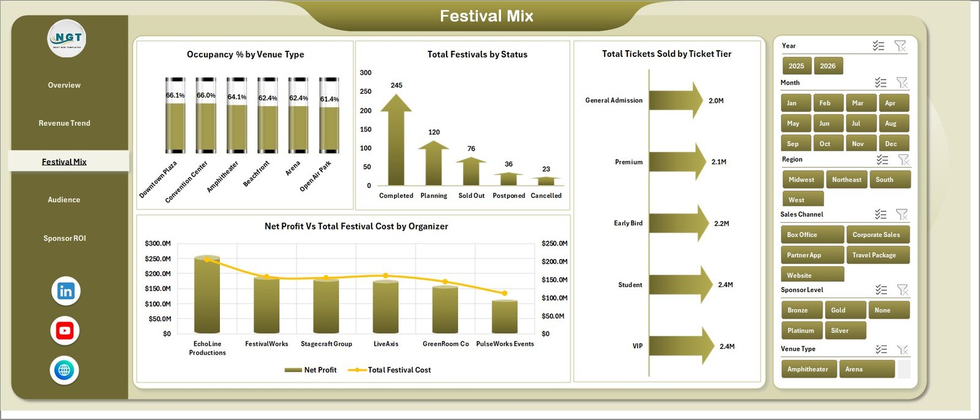
Task: Filter region by Midwest
Action: (802, 179)
